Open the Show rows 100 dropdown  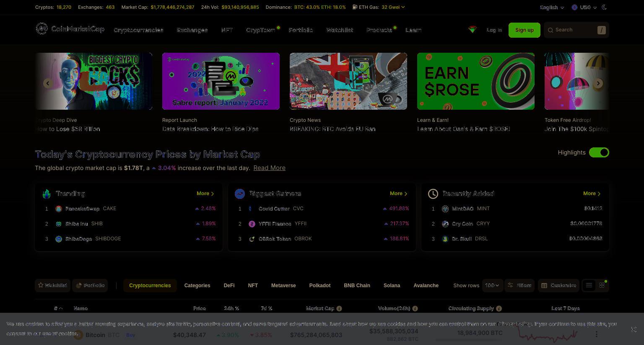pyautogui.click(x=492, y=285)
